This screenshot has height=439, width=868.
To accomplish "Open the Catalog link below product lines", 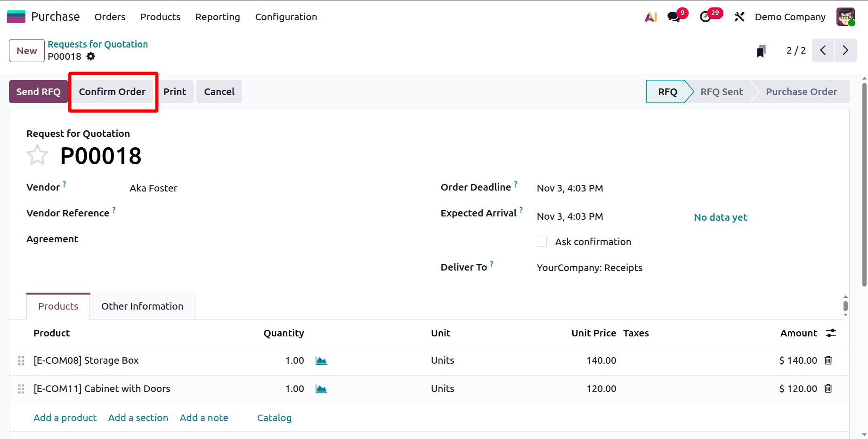I will pyautogui.click(x=274, y=417).
